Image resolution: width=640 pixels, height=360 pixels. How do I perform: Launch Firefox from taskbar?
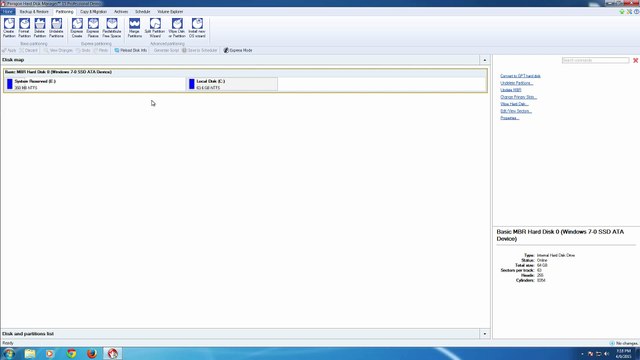tap(92, 353)
